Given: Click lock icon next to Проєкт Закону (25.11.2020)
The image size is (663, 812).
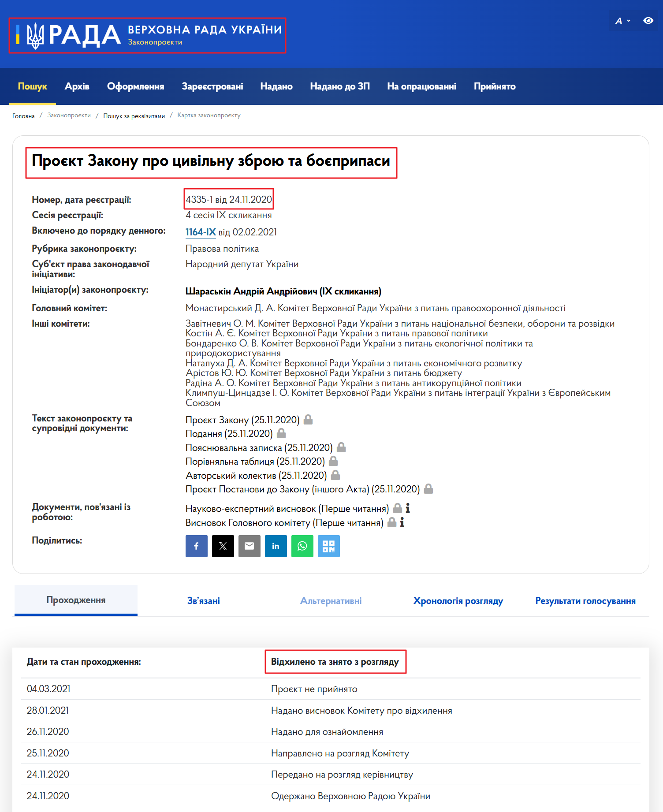Looking at the screenshot, I should [x=308, y=420].
